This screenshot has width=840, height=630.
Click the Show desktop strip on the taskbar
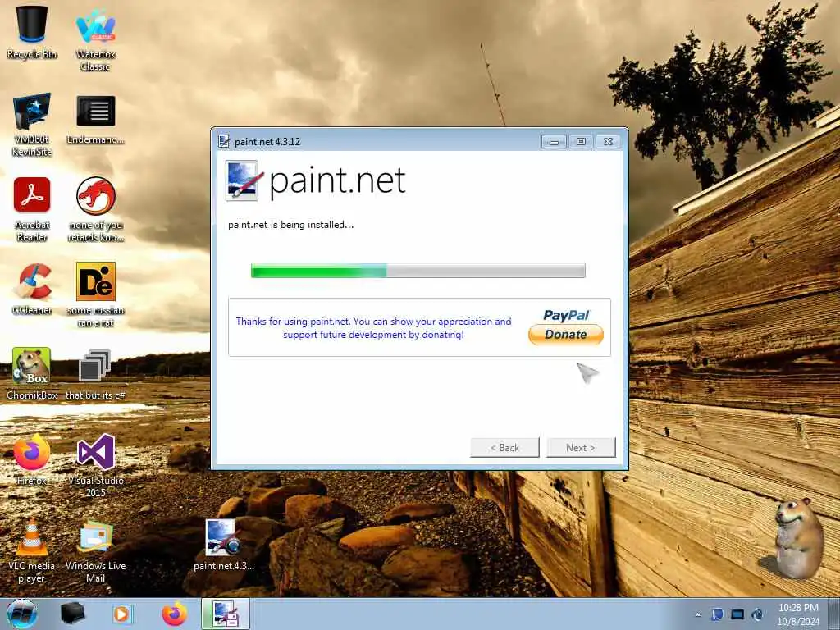834,614
